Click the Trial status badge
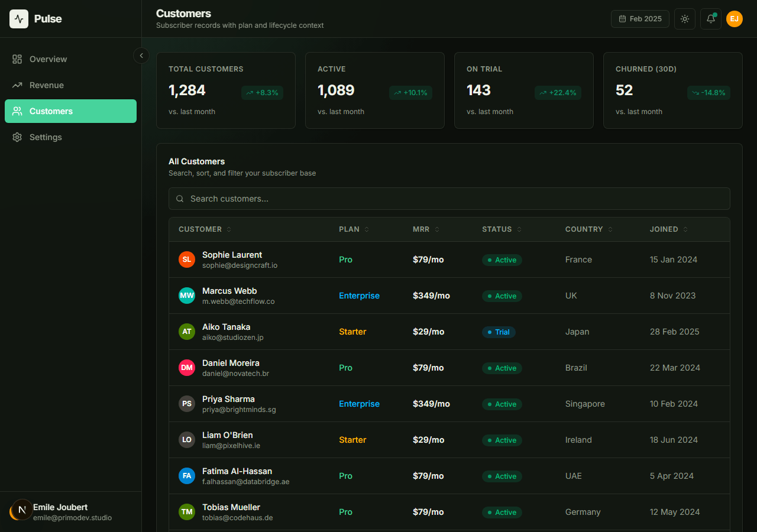The image size is (757, 532). pos(499,332)
